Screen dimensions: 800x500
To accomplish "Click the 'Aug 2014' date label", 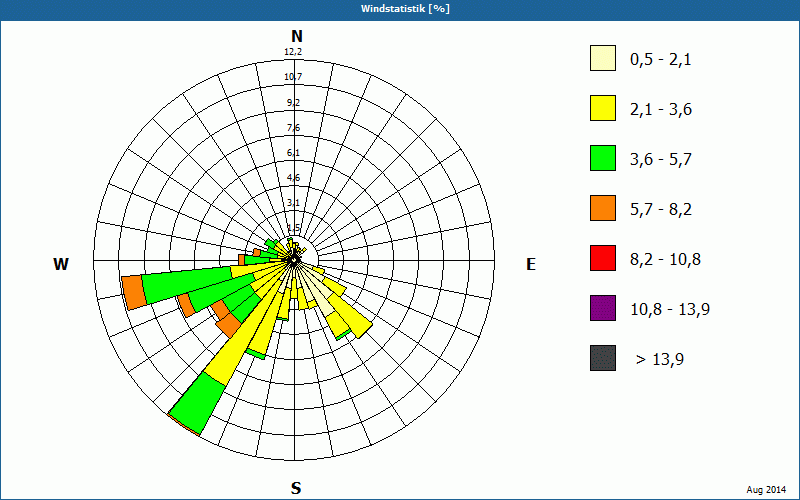I will (766, 490).
